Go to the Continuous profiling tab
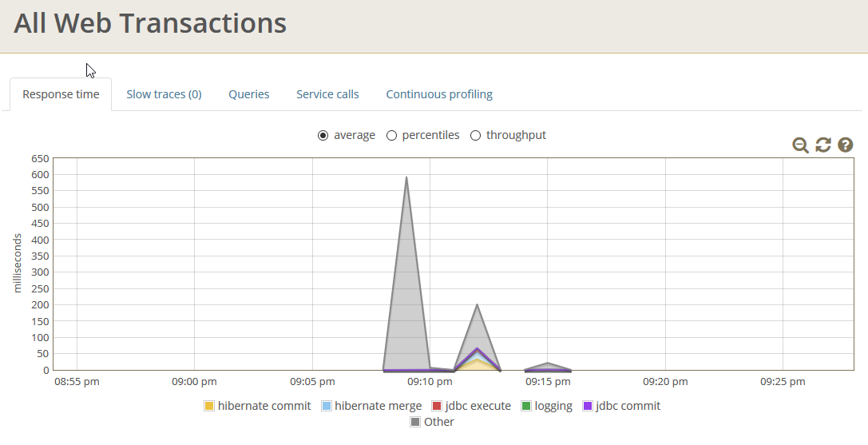Viewport: 868px width, 445px height. coord(439,94)
